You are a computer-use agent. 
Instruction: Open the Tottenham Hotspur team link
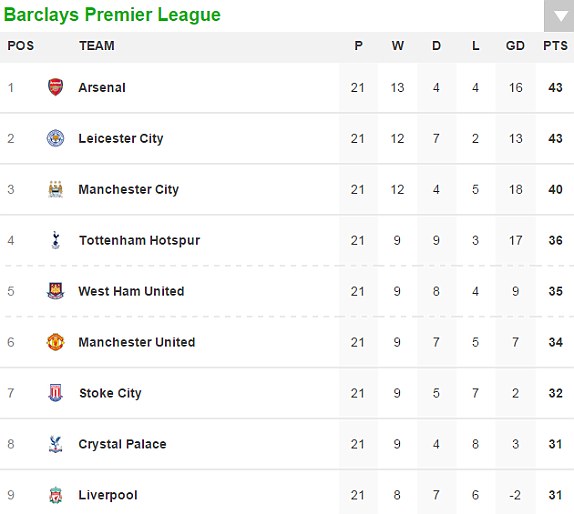(x=139, y=241)
